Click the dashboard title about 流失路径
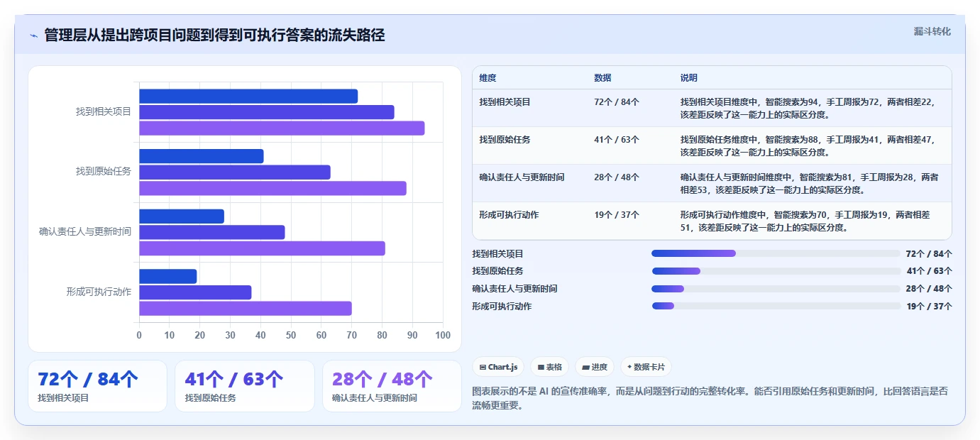This screenshot has width=980, height=440. (x=214, y=35)
